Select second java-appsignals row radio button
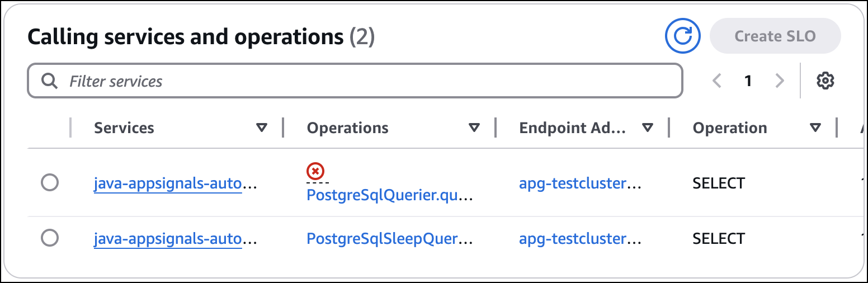 click(50, 238)
